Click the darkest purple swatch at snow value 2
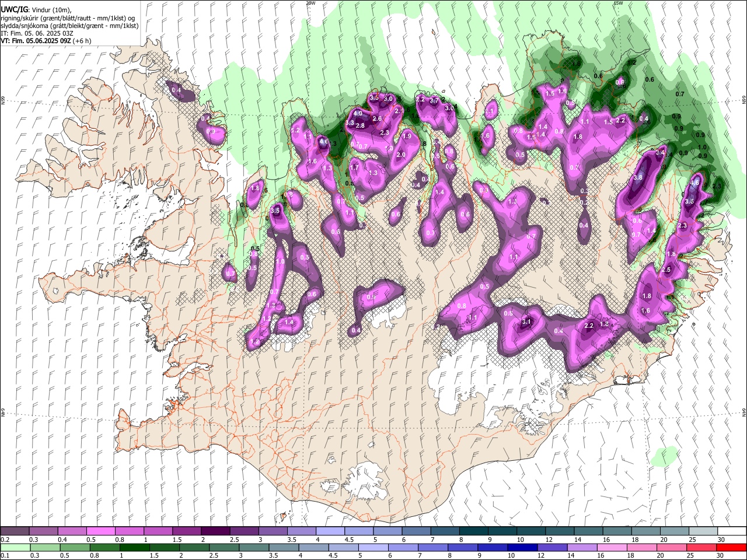The height and width of the screenshot is (560, 747). pyautogui.click(x=215, y=531)
